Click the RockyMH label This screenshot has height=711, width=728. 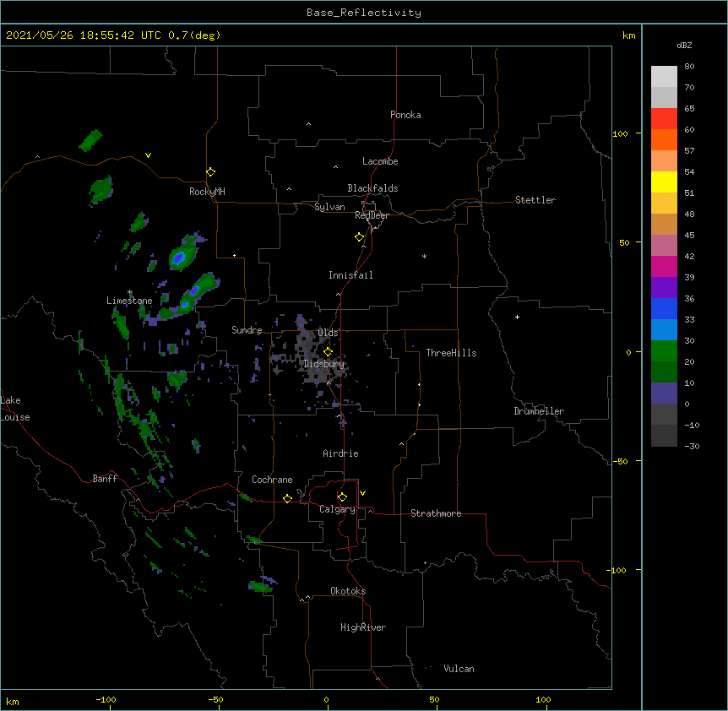point(207,192)
